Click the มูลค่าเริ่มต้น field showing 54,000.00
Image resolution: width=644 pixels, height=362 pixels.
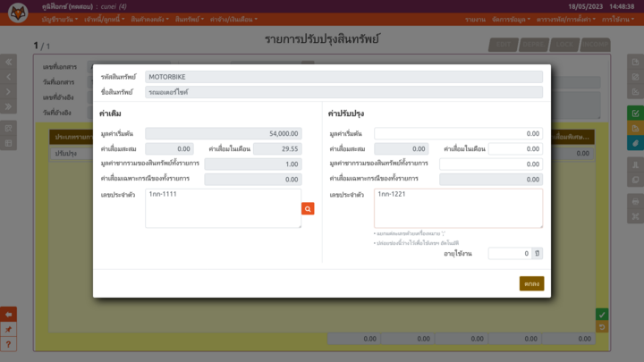click(224, 133)
